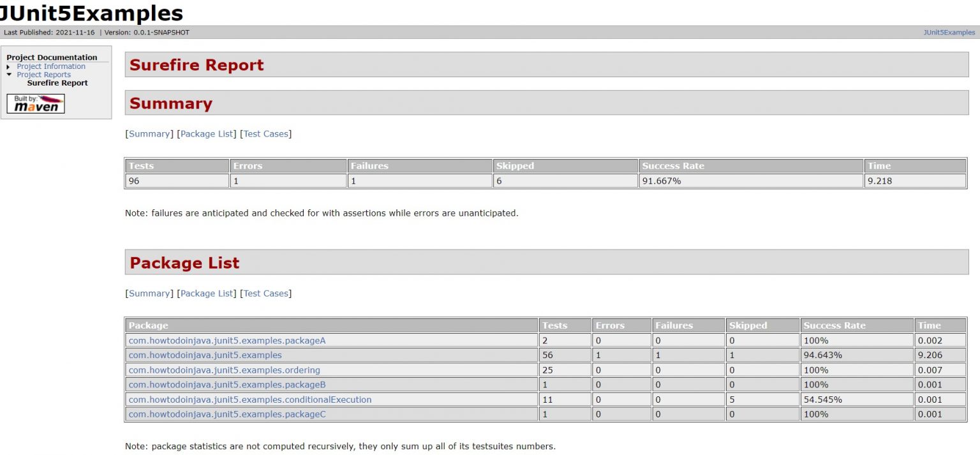Click the Package List anchor link
The width and height of the screenshot is (980, 455).
pos(207,133)
